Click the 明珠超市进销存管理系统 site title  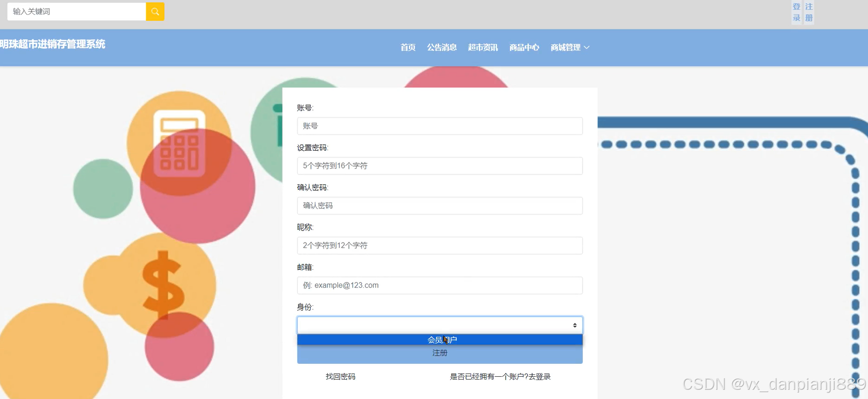[53, 44]
